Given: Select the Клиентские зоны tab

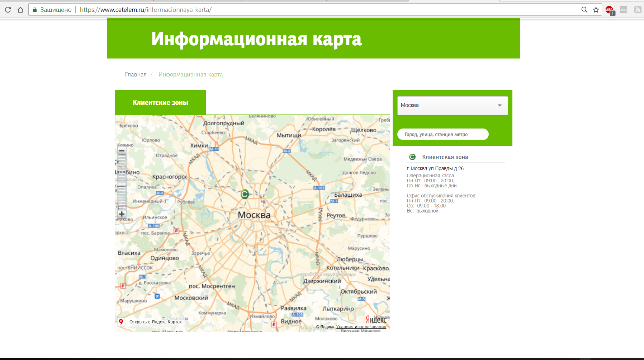Looking at the screenshot, I should tap(160, 102).
